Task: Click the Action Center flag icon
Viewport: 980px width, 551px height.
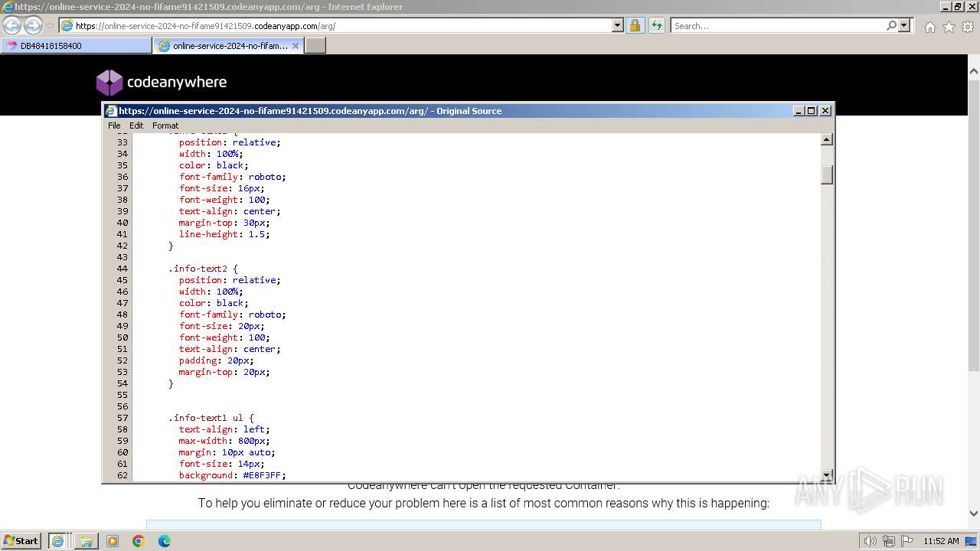Action: tap(907, 541)
